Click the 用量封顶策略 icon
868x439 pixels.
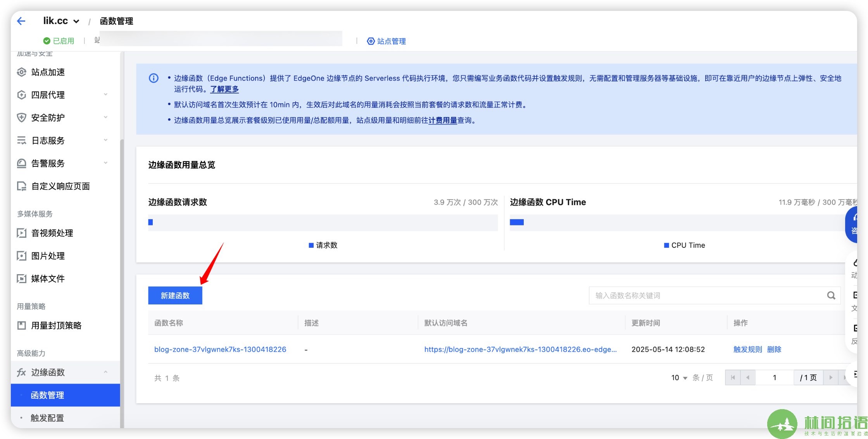point(22,325)
